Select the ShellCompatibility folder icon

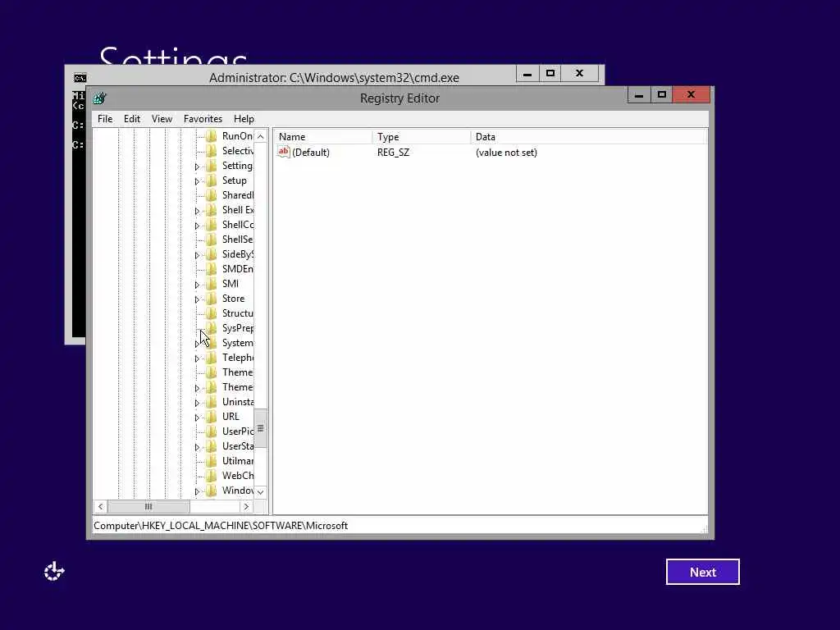tap(212, 225)
